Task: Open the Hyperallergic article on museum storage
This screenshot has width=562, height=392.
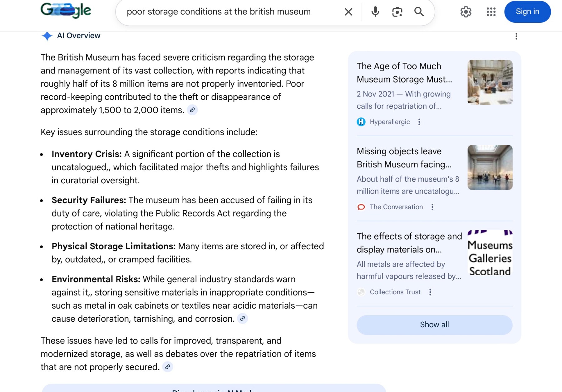Action: [404, 73]
